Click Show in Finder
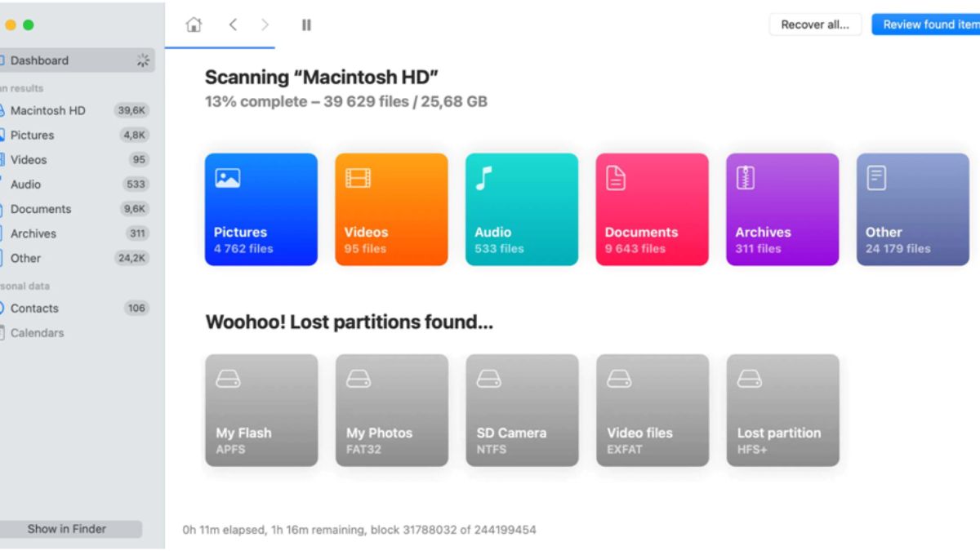 tap(68, 528)
